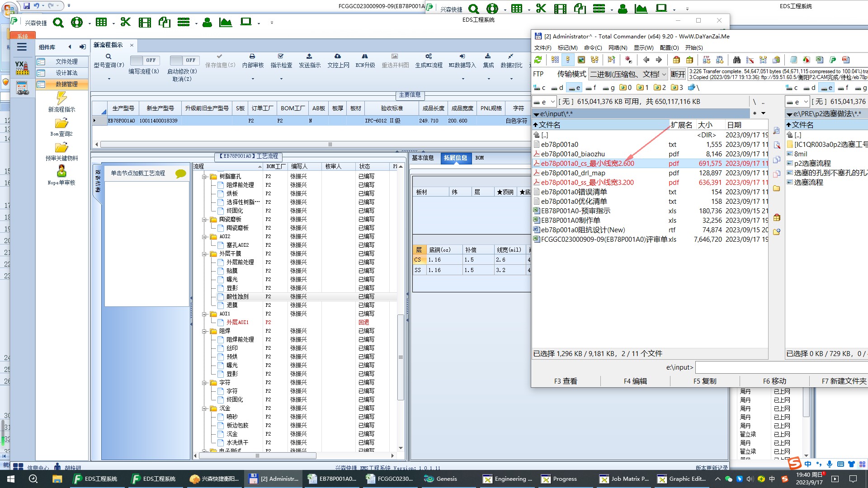Open the 配置(O) menu in Total Commander
This screenshot has width=868, height=488.
[x=669, y=47]
